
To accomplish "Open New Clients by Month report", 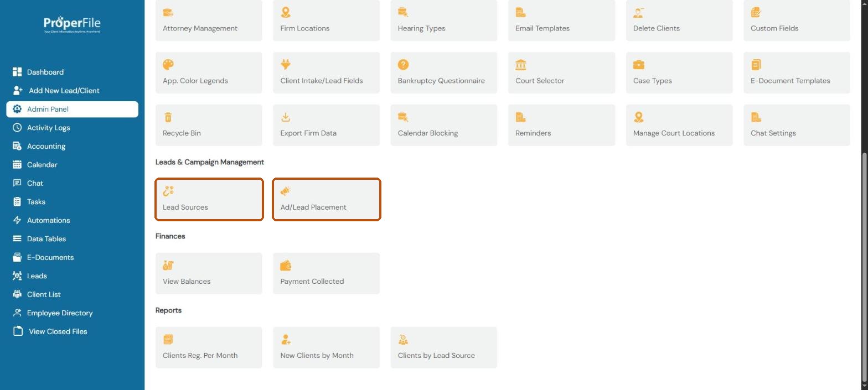I will (326, 347).
